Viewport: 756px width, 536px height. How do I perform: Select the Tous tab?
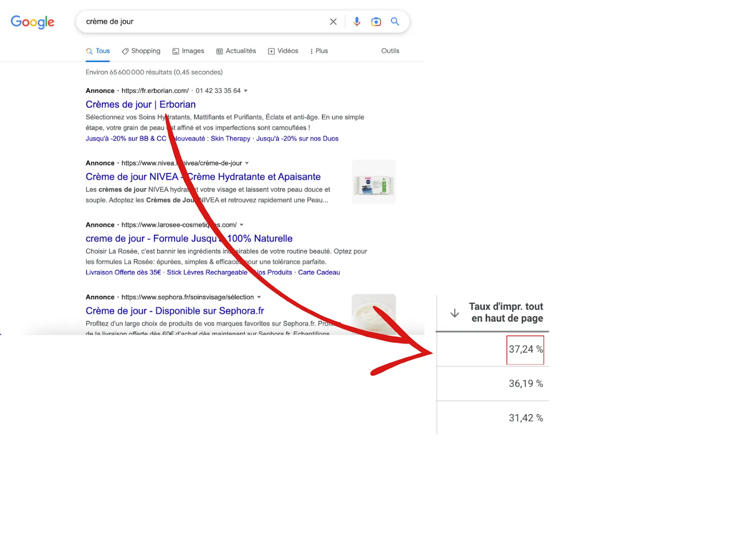pyautogui.click(x=98, y=51)
